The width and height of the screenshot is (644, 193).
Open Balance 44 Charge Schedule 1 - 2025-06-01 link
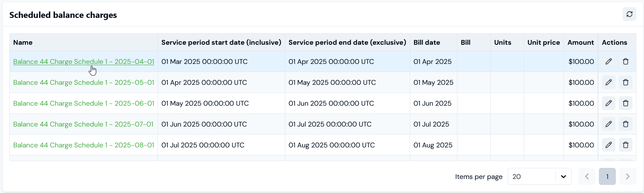click(x=83, y=103)
